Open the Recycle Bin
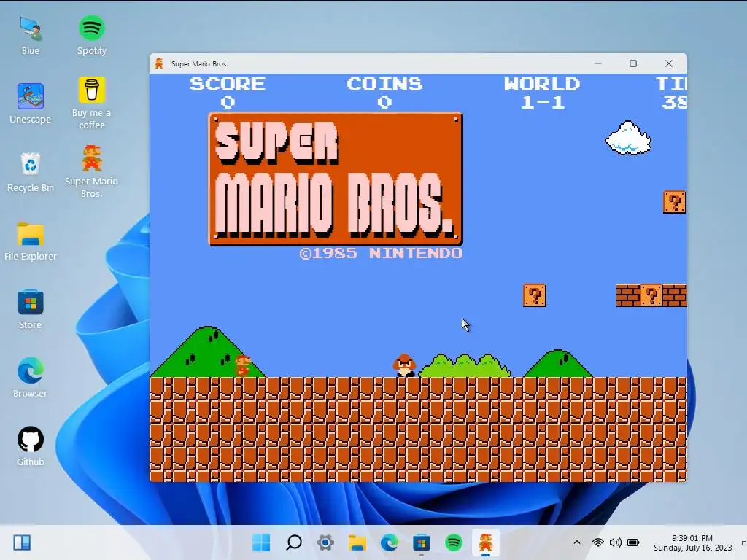This screenshot has width=747, height=560. (x=31, y=172)
